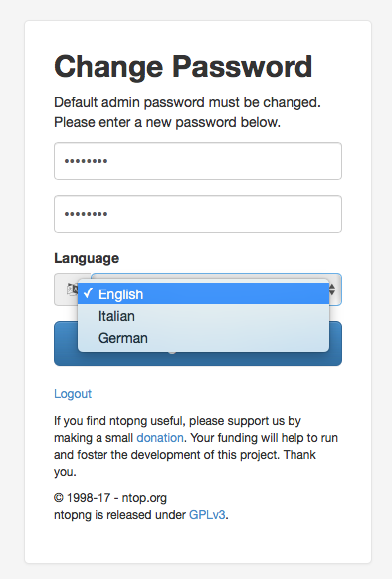Open the GPLv3 license link

click(207, 515)
